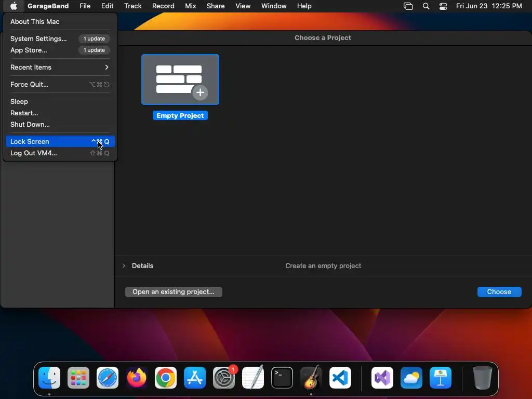The height and width of the screenshot is (399, 532).
Task: Select Shut Down menu entry
Action: [x=60, y=125]
